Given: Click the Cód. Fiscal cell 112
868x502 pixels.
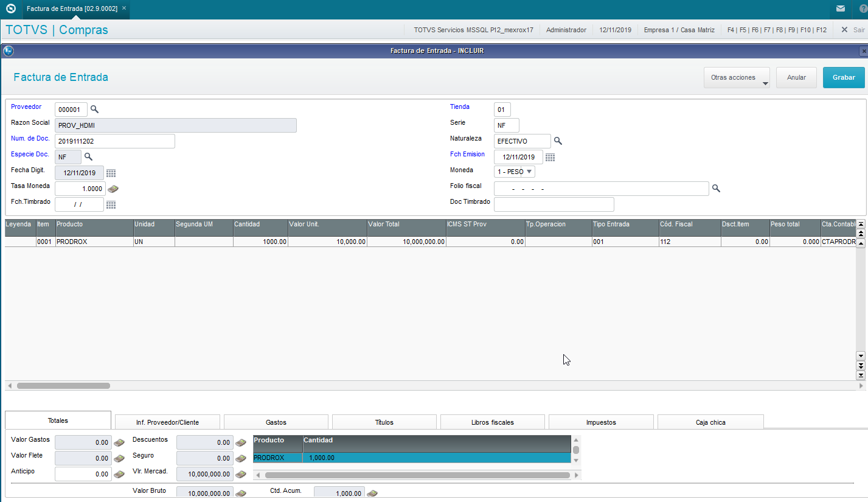Looking at the screenshot, I should (690, 242).
